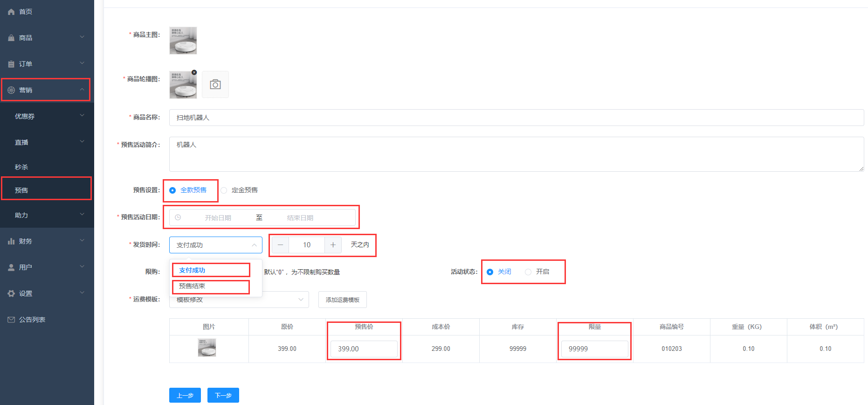Click the camera icon to upload carousel image

[x=215, y=84]
